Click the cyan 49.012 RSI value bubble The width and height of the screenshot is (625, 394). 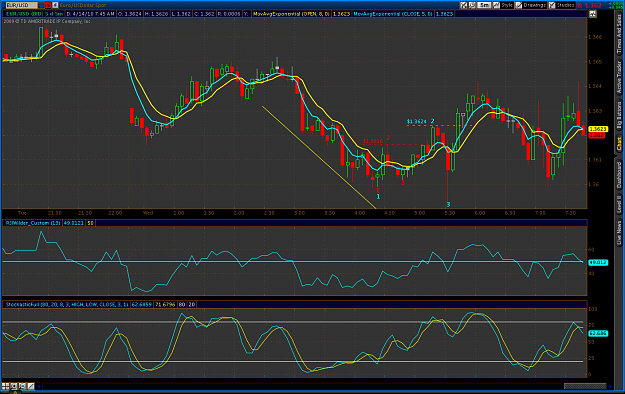[x=598, y=262]
